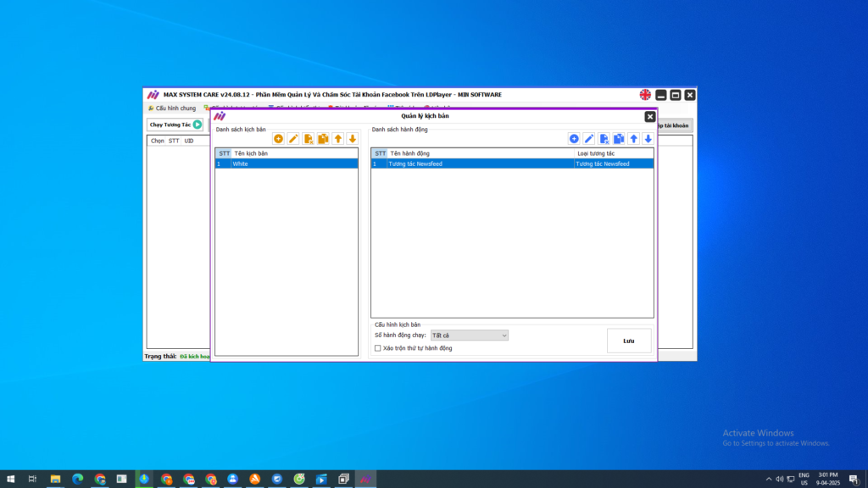Click the Lưu button
Image resolution: width=868 pixels, height=488 pixels.
(x=629, y=341)
